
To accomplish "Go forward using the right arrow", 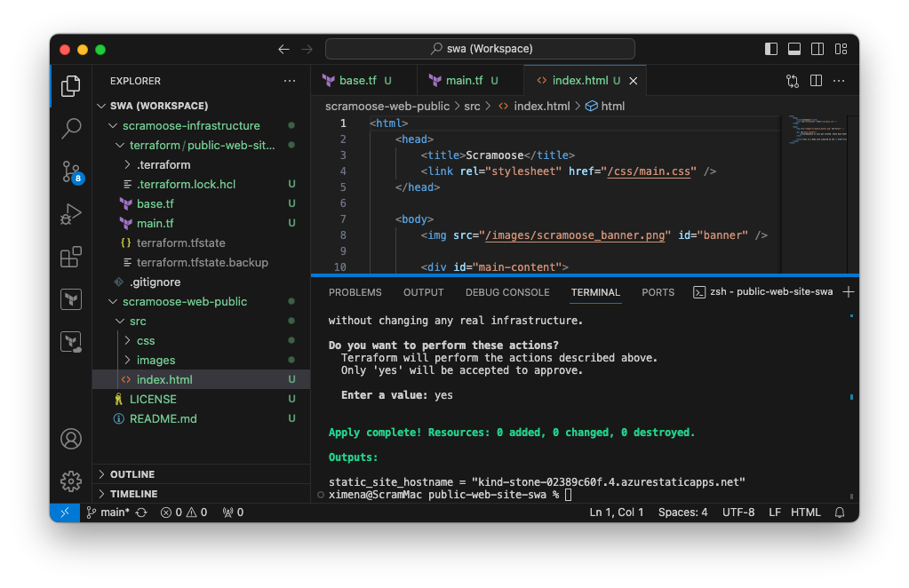I will pos(307,49).
